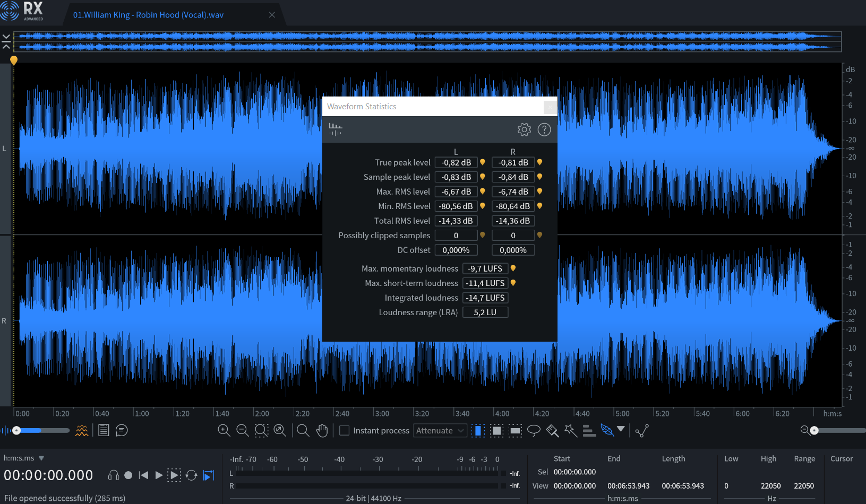
Task: Select the Lasso selection tool
Action: (534, 431)
